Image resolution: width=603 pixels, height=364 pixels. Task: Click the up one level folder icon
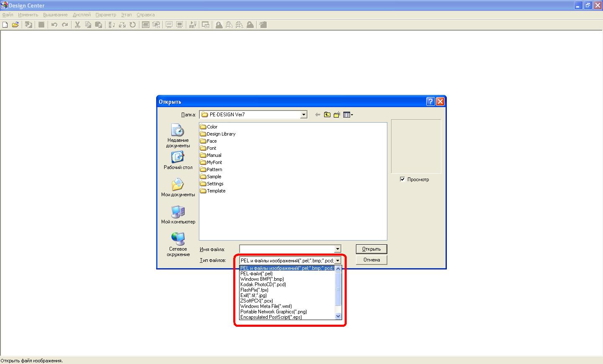point(327,115)
